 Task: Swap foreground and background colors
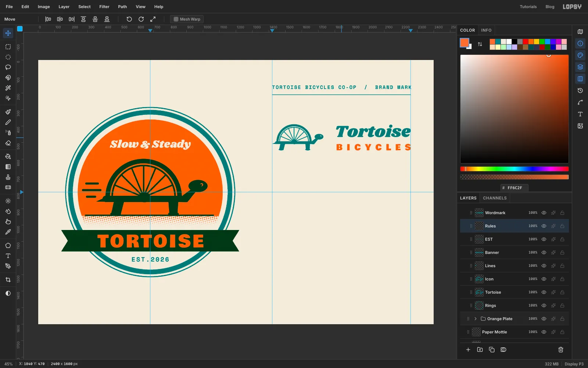tap(480, 44)
